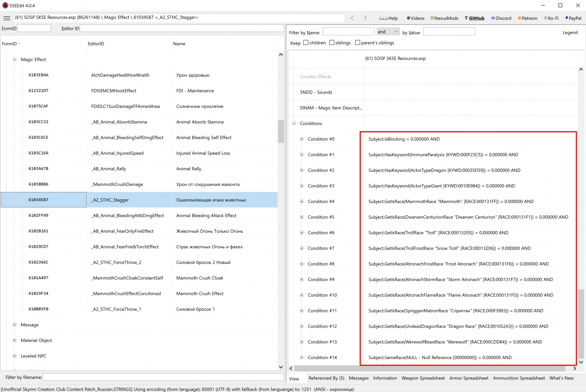This screenshot has height=392, width=586.
Task: Collapse the Magic Effect tree node
Action: pos(14,59)
